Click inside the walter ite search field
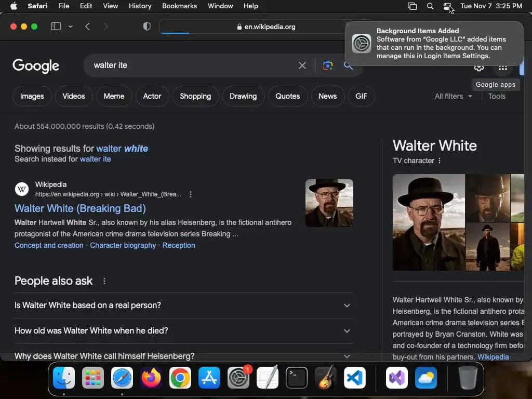 [193, 65]
